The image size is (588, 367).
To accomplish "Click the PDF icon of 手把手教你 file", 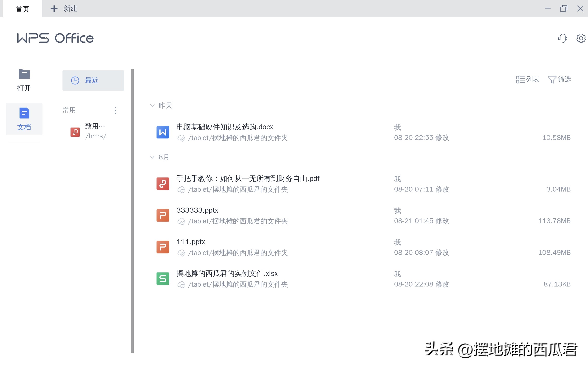I will pyautogui.click(x=163, y=184).
